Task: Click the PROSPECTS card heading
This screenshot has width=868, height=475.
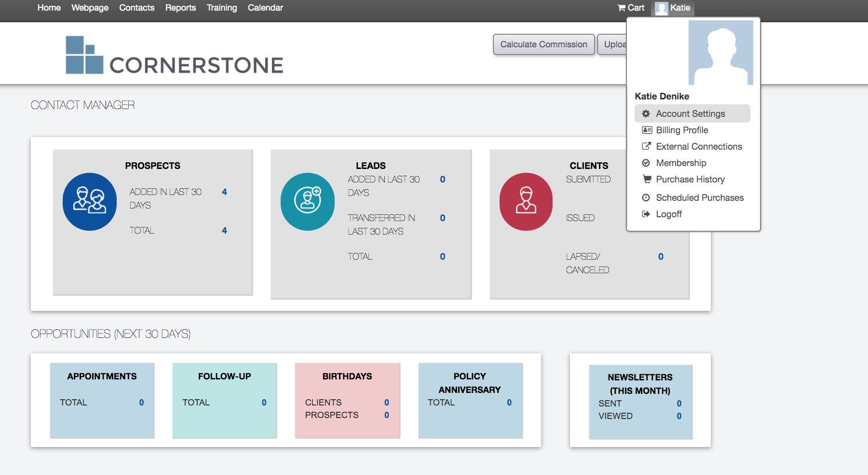Action: point(153,166)
